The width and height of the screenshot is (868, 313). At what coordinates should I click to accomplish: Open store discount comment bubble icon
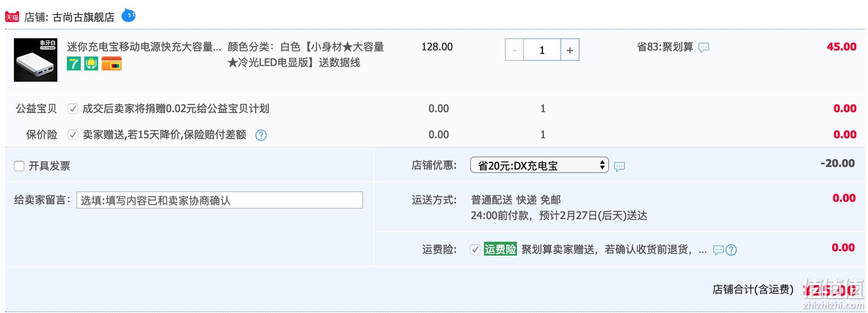[620, 166]
